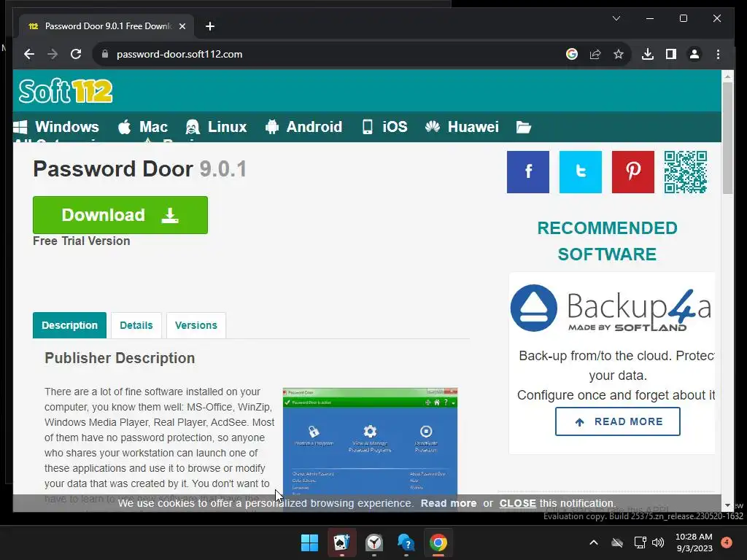Open the taskbar clock showing 10:28 AM
Screen dimensions: 747x560
point(694,542)
